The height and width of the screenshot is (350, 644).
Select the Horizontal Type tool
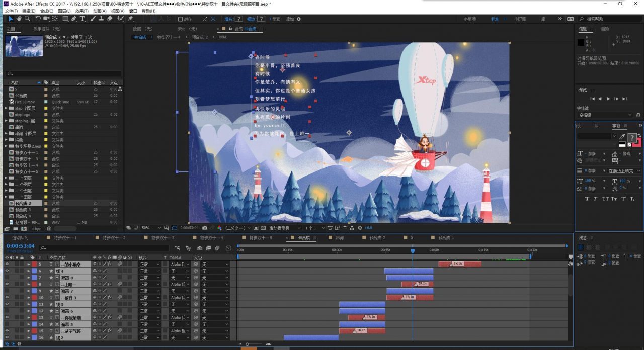tap(83, 19)
